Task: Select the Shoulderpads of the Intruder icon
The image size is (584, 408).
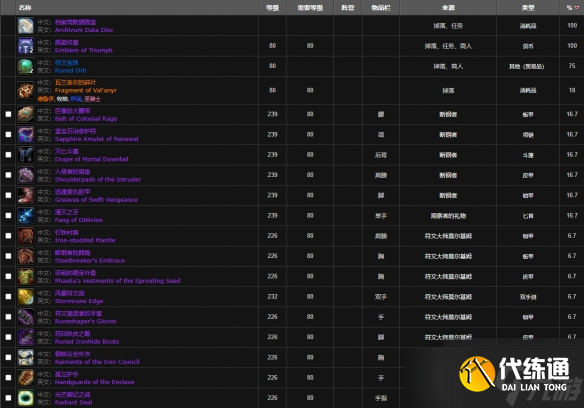Action: [x=26, y=175]
